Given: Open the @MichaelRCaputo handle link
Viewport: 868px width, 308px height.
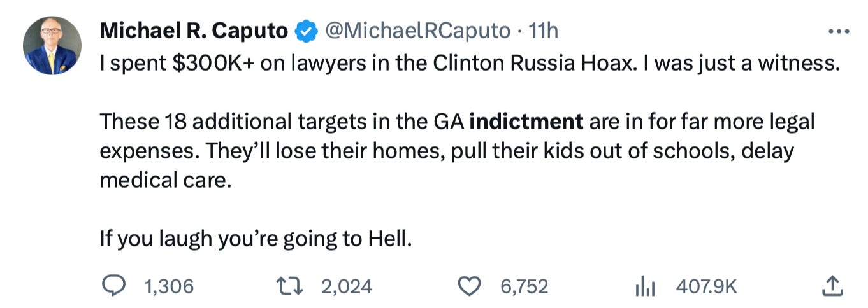Looking at the screenshot, I should coord(418,30).
